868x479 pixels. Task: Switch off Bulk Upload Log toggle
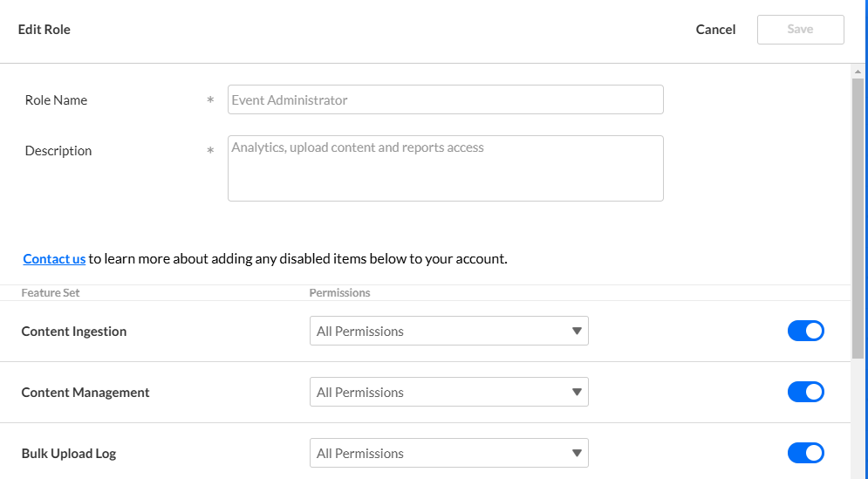click(806, 453)
